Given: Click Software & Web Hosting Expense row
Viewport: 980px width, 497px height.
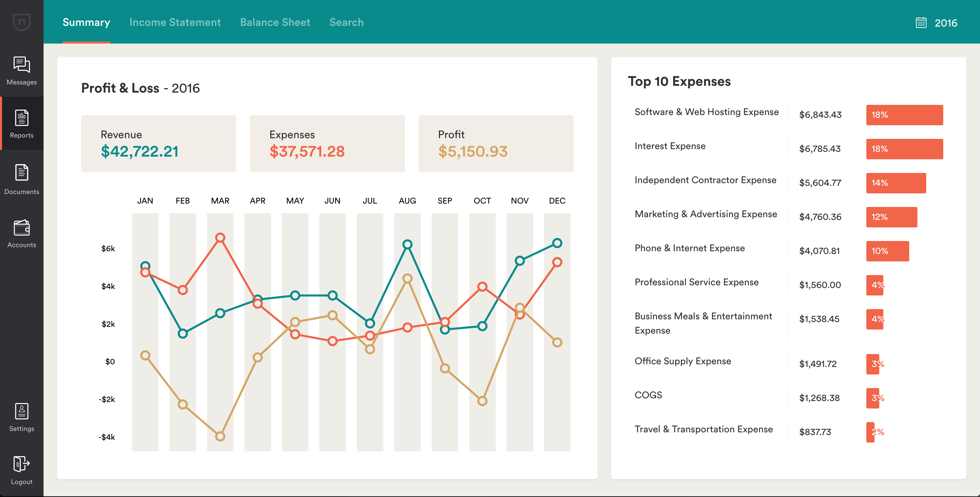Looking at the screenshot, I should click(706, 112).
